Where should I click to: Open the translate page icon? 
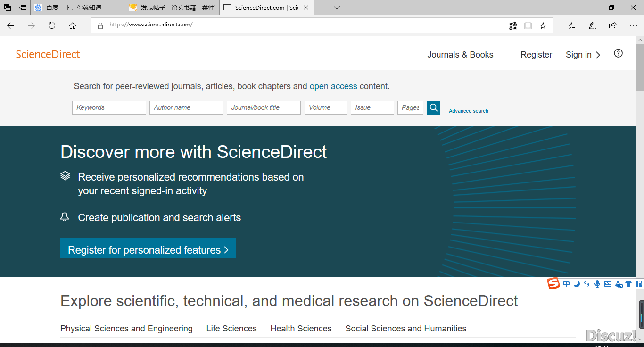[513, 26]
